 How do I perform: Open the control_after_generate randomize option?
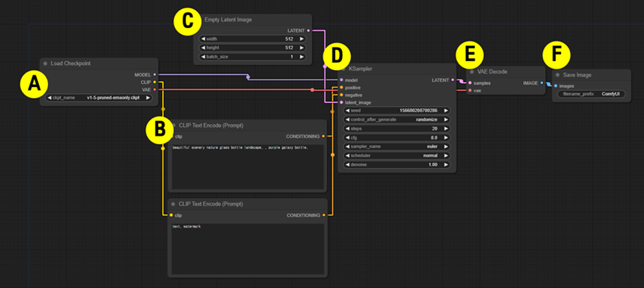[396, 119]
